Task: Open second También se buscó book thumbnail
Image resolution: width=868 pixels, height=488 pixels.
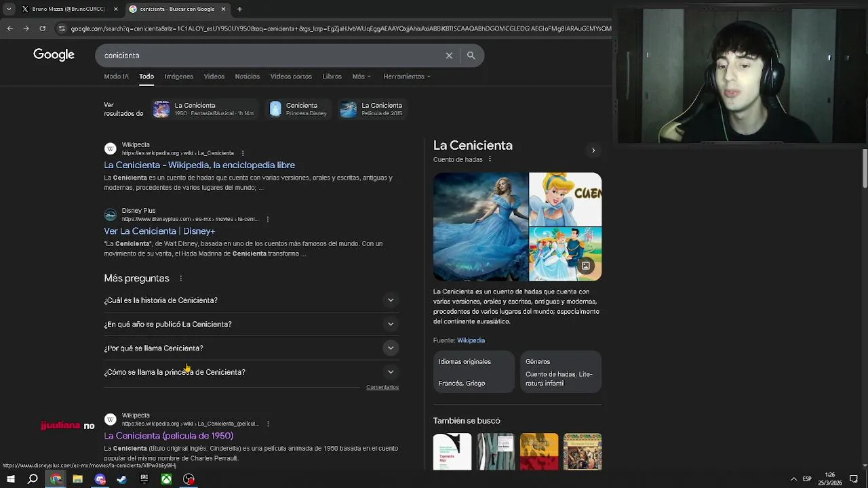Action: [496, 451]
